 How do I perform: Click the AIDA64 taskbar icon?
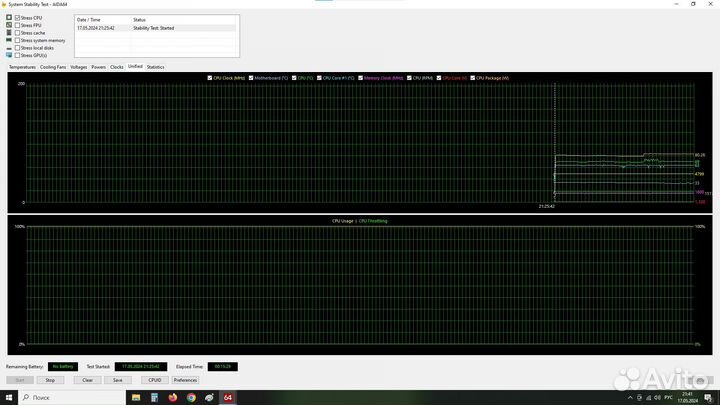[x=228, y=398]
